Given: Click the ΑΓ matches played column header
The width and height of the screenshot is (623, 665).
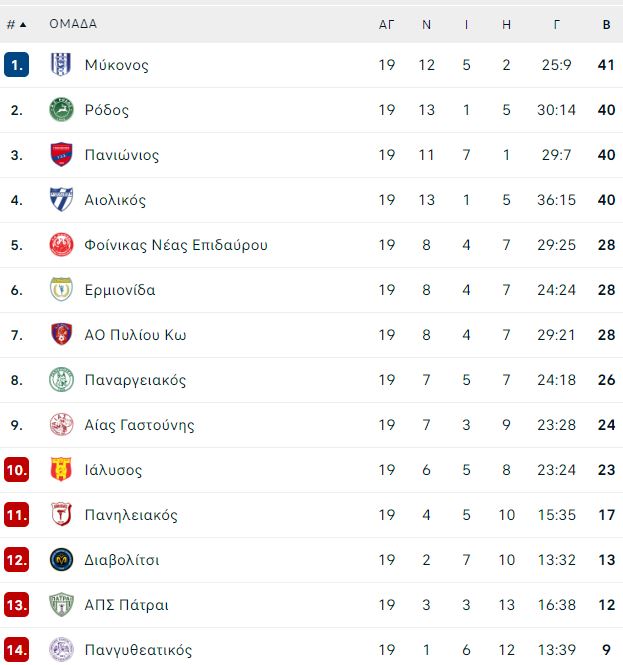Looking at the screenshot, I should (x=386, y=25).
